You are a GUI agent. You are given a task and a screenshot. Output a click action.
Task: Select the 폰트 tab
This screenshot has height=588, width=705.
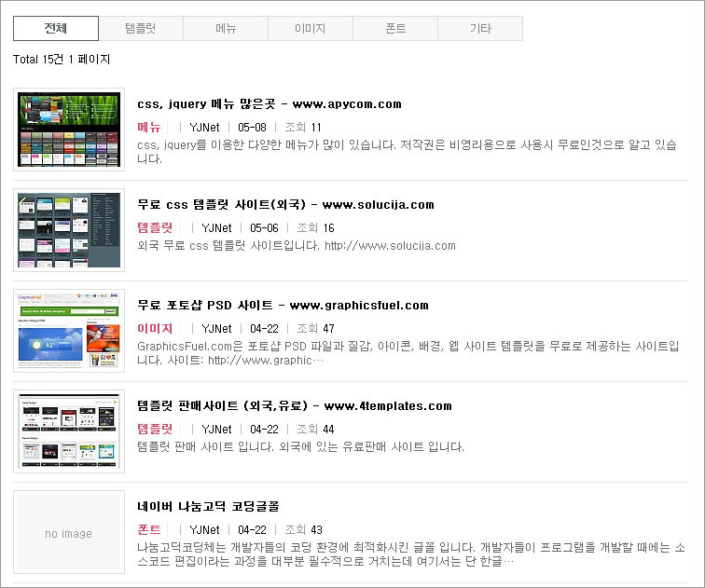pyautogui.click(x=395, y=28)
